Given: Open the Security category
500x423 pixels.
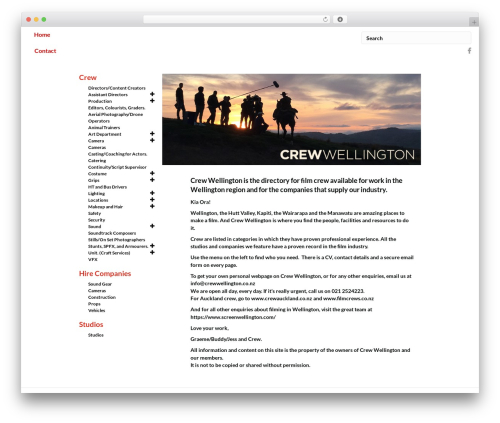Looking at the screenshot, I should (x=97, y=220).
